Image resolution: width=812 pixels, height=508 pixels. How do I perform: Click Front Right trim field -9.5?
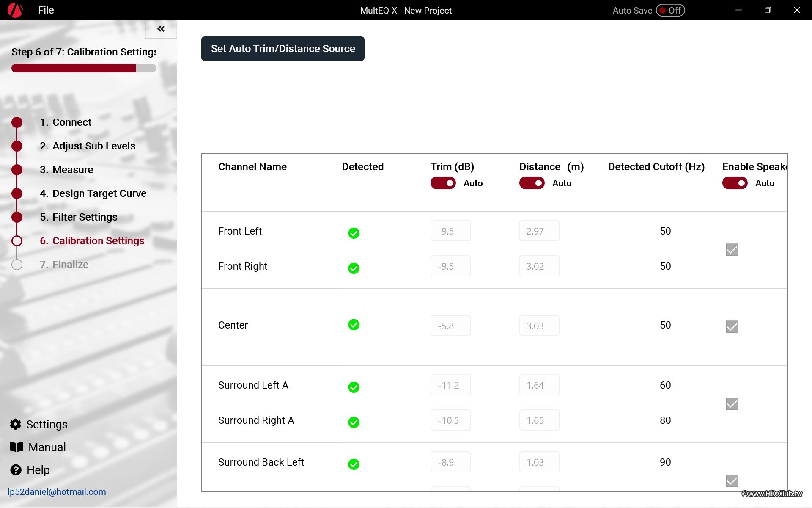click(450, 266)
